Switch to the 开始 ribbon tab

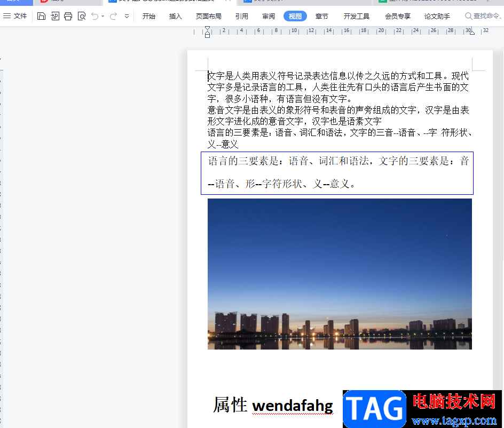coord(149,16)
